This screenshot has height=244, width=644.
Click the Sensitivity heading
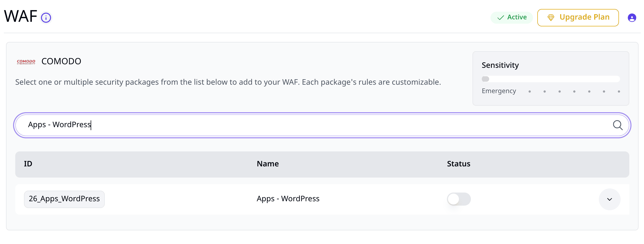[500, 65]
